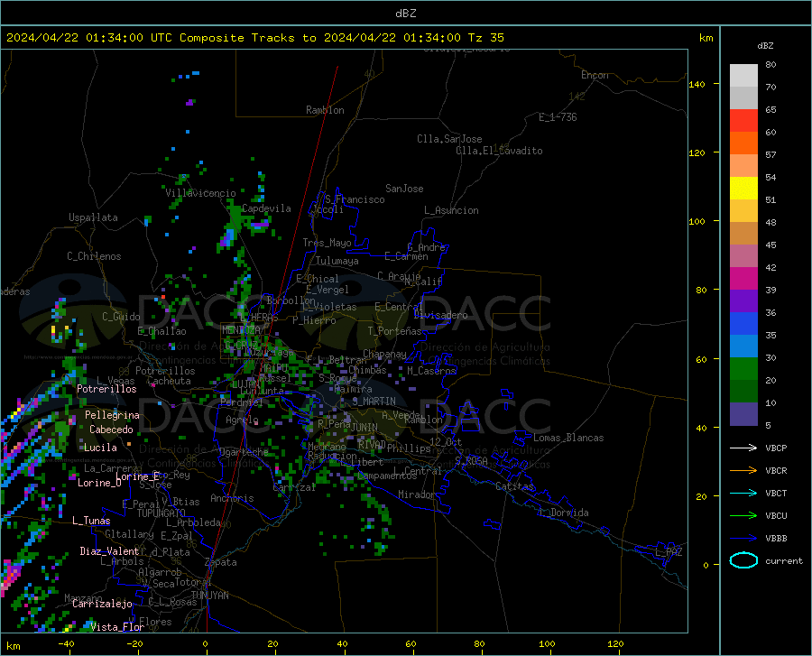Select the light blue 35 dBZ color swatch
The height and width of the screenshot is (656, 812).
pyautogui.click(x=743, y=346)
